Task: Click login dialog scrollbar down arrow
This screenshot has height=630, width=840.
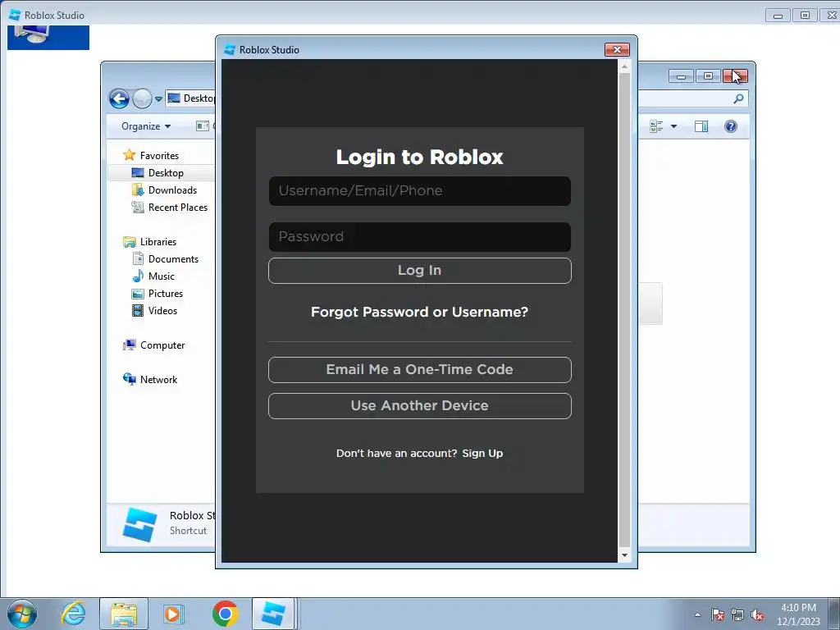Action: (624, 555)
